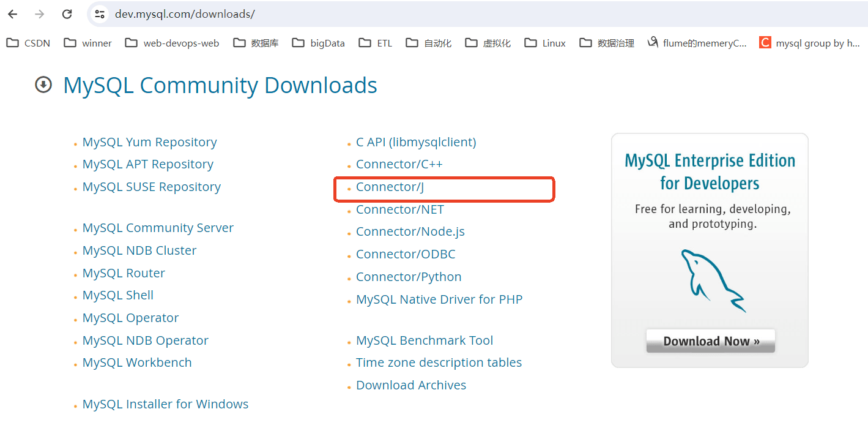Open MySQL NDB Operator link
This screenshot has width=868, height=439.
click(x=146, y=340)
